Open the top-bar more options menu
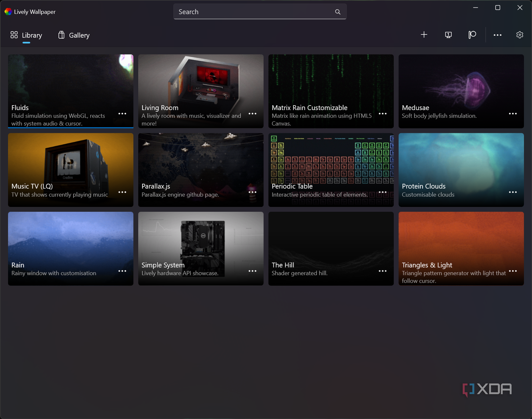 point(497,35)
